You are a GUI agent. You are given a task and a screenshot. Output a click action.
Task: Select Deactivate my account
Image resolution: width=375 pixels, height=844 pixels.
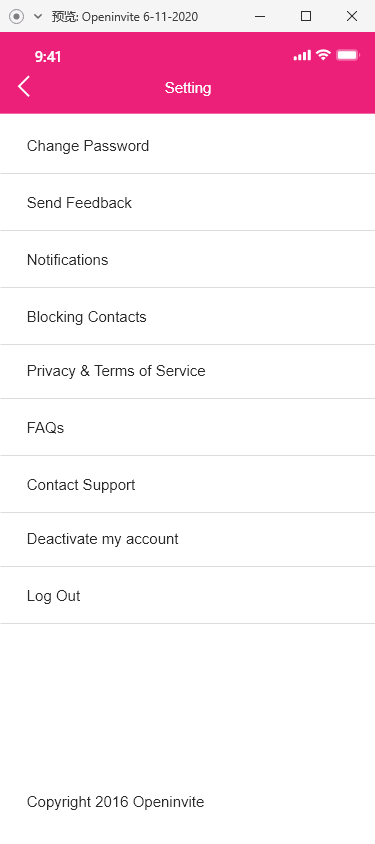tap(187, 539)
